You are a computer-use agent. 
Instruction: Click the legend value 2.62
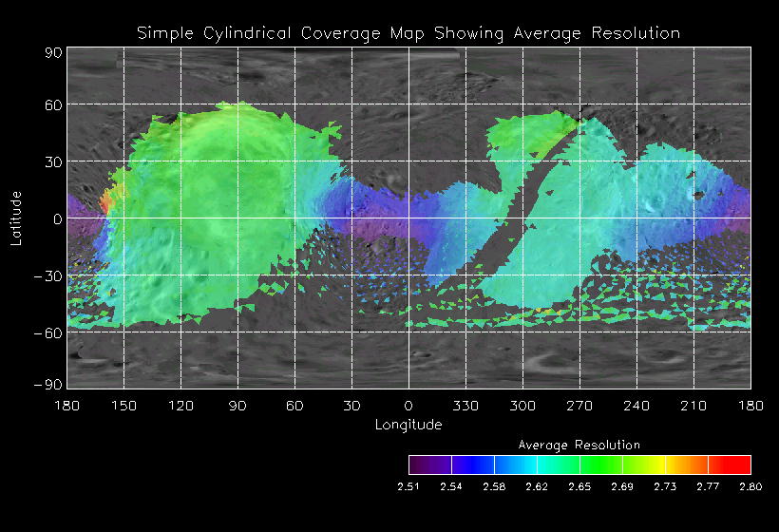point(537,486)
